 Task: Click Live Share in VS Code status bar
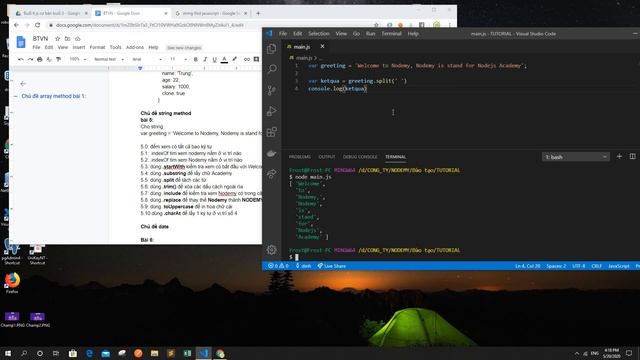[331, 266]
